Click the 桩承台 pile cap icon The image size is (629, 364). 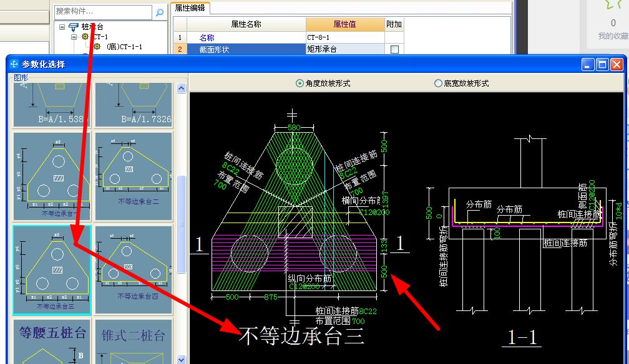coord(74,27)
